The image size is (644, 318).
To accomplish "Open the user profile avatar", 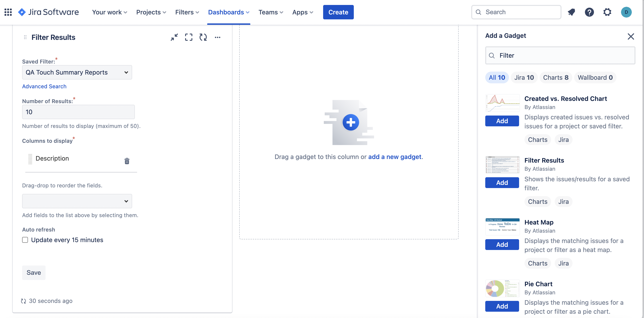I will point(626,12).
